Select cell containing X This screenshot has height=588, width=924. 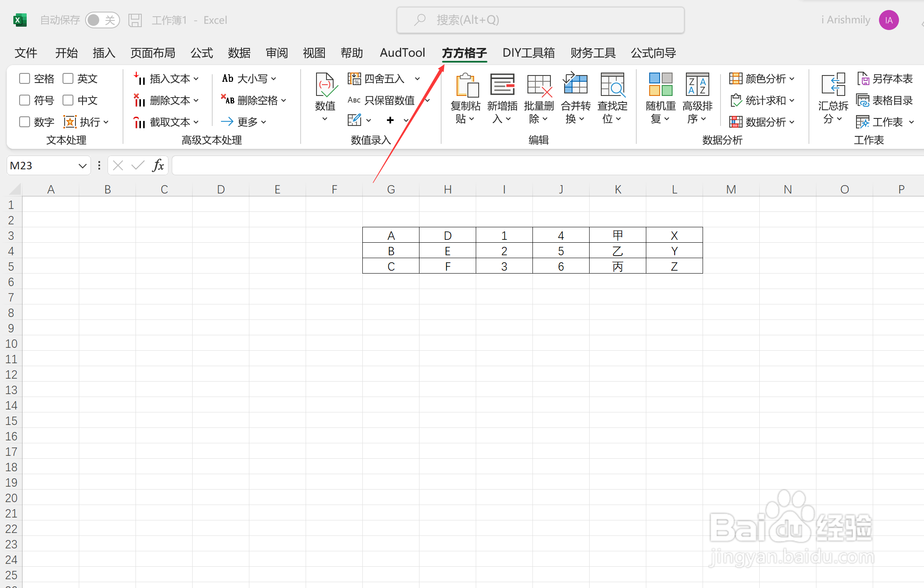[674, 235]
